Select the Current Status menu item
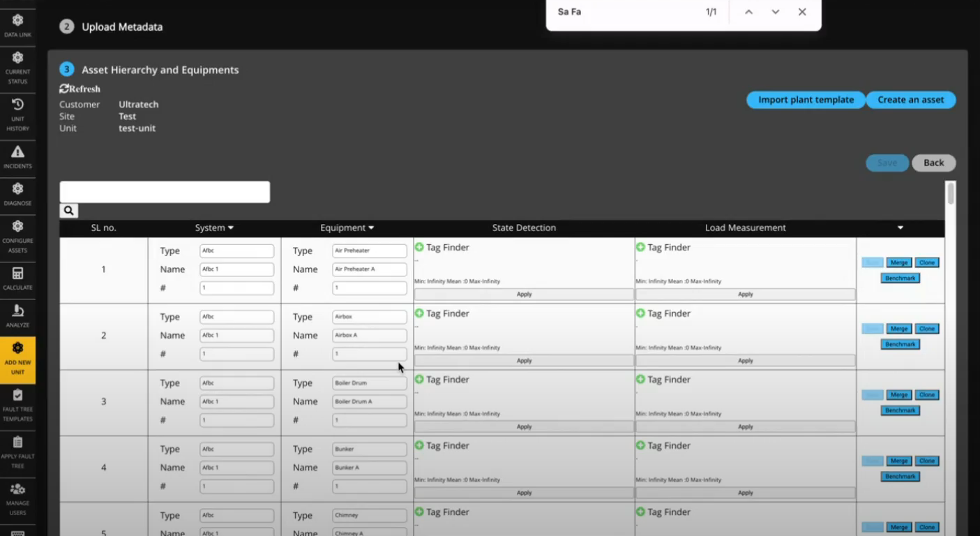Screen dimensions: 980x536 click(x=17, y=67)
